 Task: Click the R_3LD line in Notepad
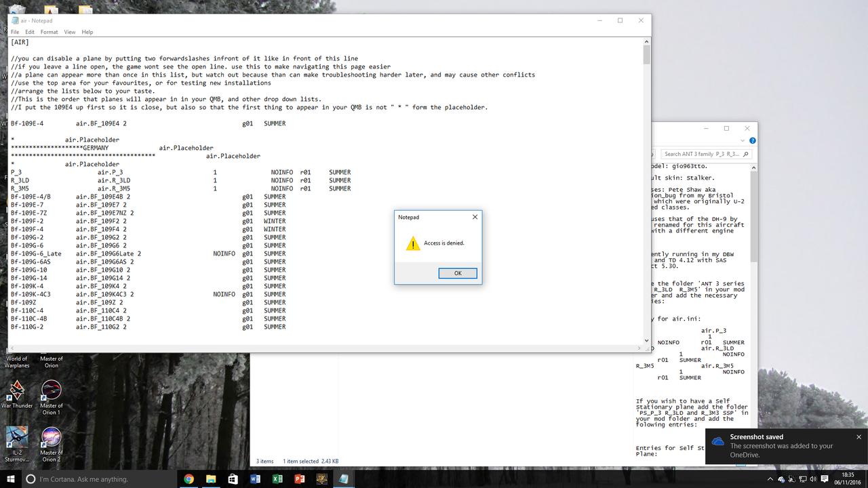click(180, 180)
